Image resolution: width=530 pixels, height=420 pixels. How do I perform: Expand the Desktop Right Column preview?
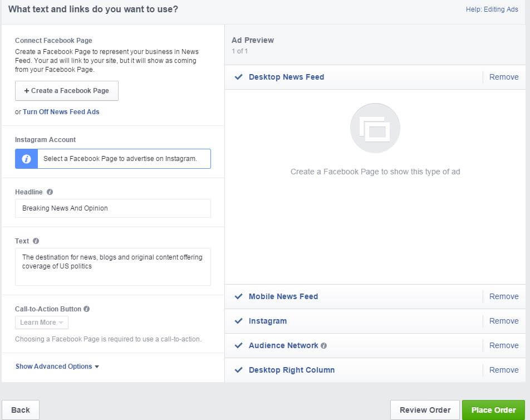coord(291,370)
